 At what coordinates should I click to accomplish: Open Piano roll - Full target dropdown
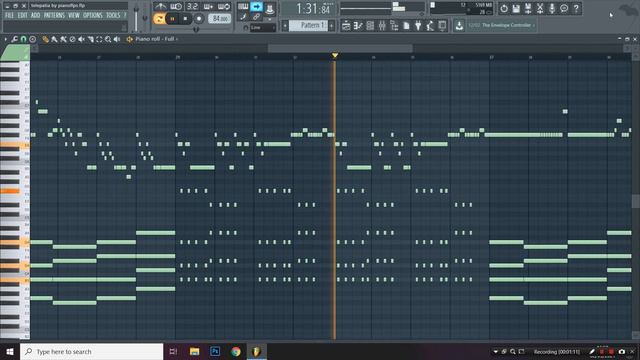156,39
